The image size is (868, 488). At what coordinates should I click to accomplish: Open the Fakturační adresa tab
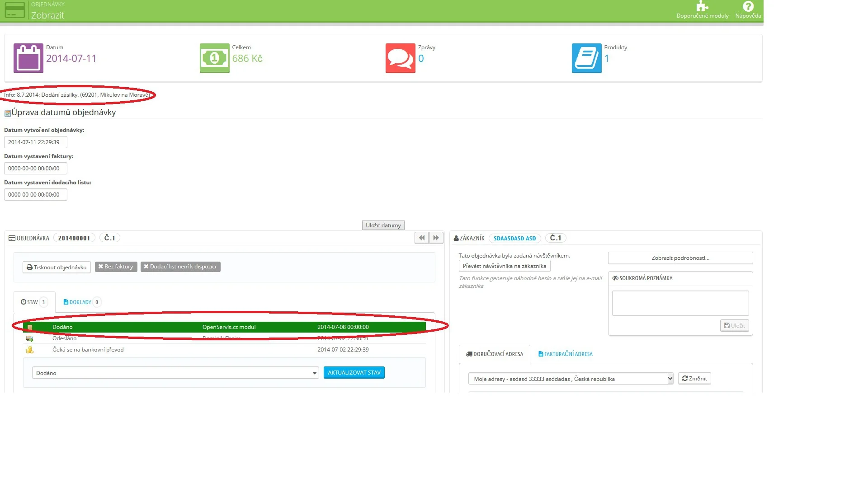[565, 354]
